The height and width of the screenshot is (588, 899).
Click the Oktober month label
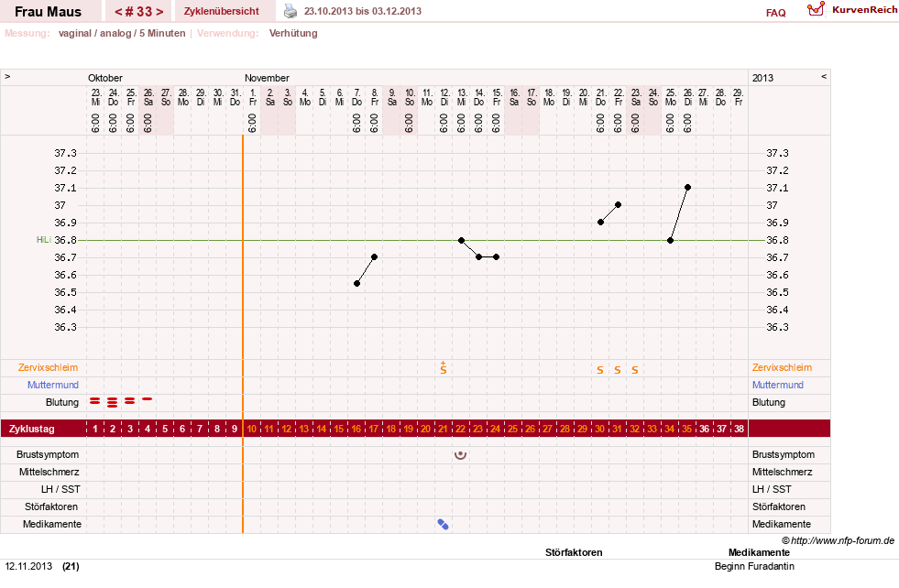click(x=104, y=78)
